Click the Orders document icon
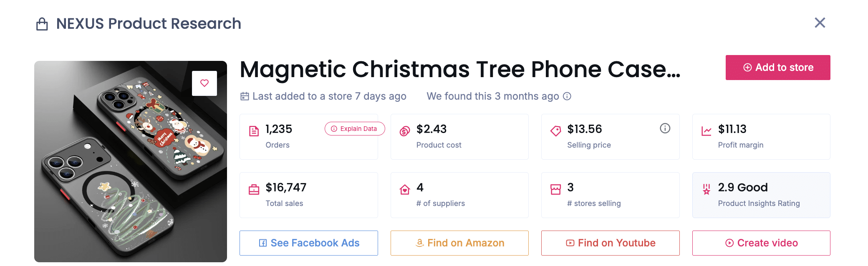 pyautogui.click(x=254, y=131)
